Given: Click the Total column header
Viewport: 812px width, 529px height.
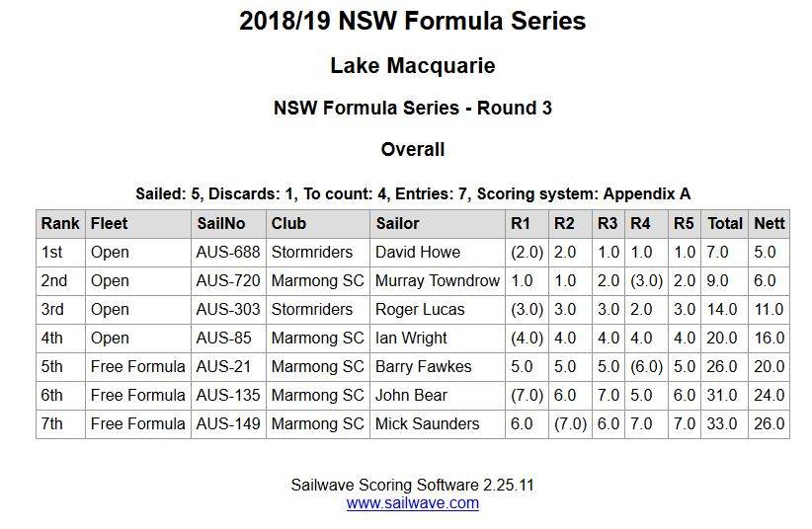Looking at the screenshot, I should [x=725, y=224].
